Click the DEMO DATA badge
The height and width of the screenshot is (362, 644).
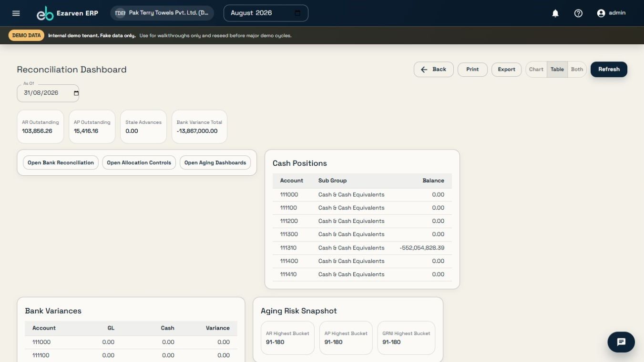(26, 36)
